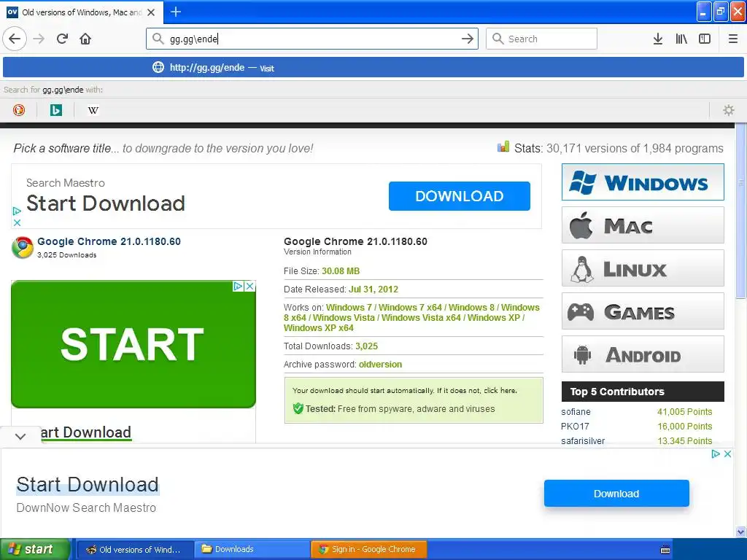Open the Firefox hamburger menu
This screenshot has width=747, height=560.
[x=733, y=39]
